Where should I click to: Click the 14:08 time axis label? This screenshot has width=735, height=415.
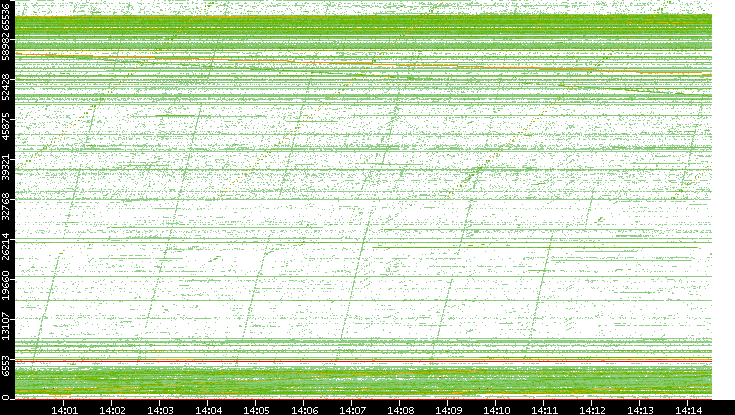point(400,410)
